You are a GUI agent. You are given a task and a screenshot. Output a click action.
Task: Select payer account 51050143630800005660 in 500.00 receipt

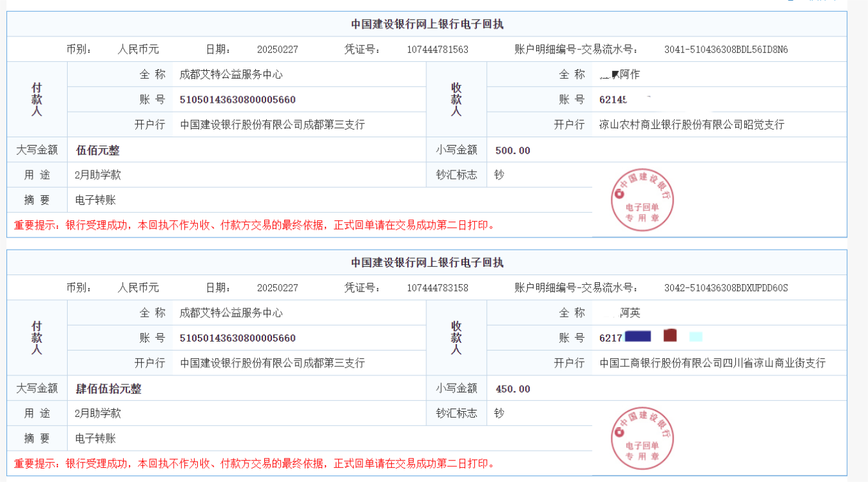pyautogui.click(x=237, y=100)
